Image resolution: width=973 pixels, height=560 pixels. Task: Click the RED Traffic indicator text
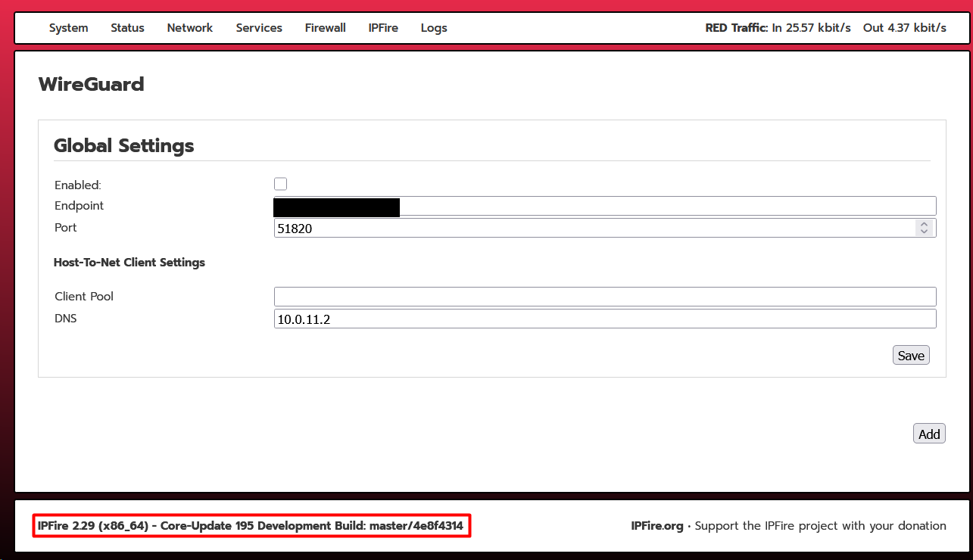(737, 28)
